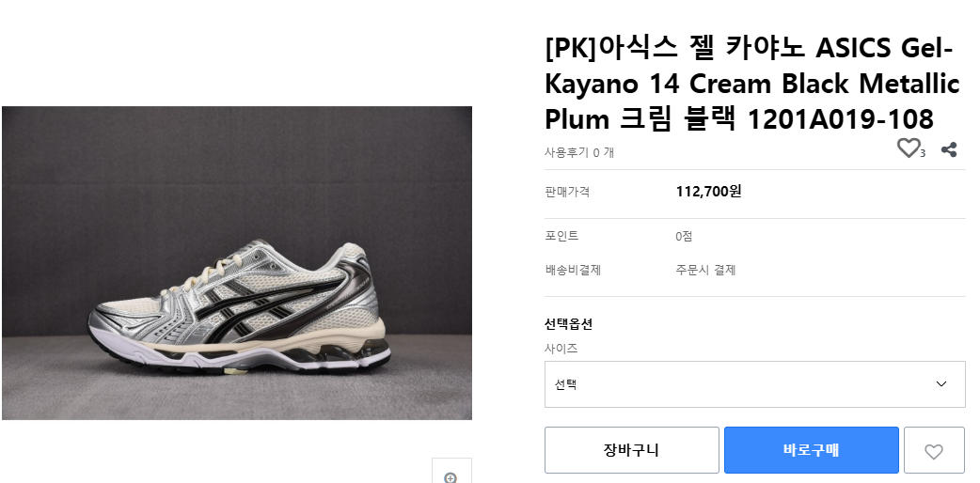Click the 112,700원 price value
The image size is (980, 483).
click(708, 192)
